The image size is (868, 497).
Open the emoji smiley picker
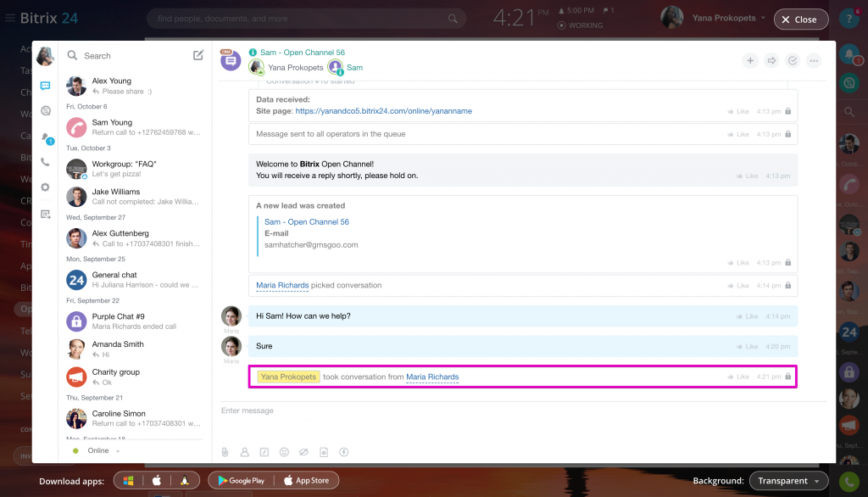tap(284, 452)
